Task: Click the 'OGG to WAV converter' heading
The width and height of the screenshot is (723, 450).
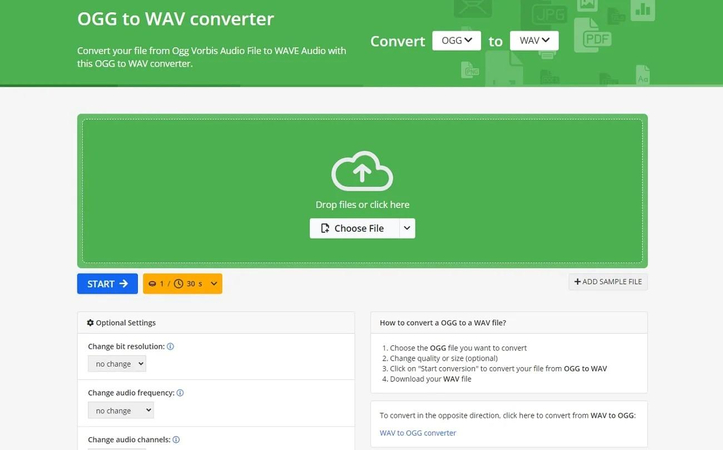Action: coord(176,19)
